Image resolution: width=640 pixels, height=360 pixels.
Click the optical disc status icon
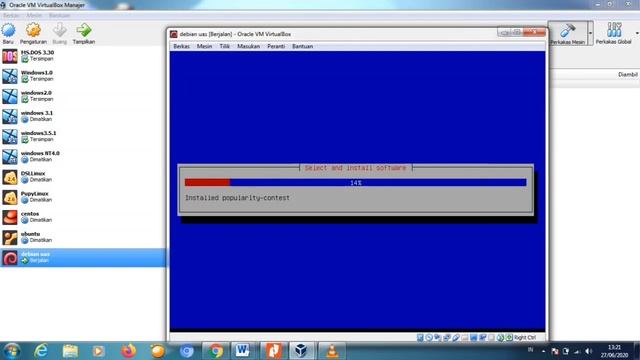click(x=429, y=338)
